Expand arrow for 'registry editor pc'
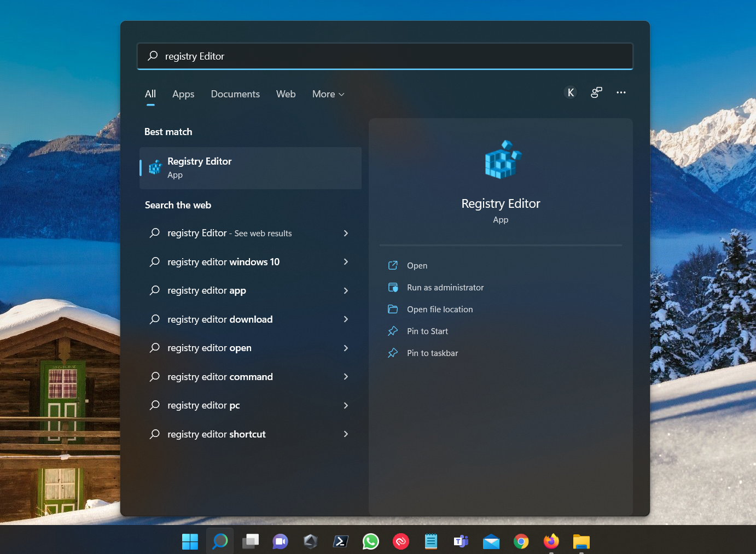 [346, 405]
